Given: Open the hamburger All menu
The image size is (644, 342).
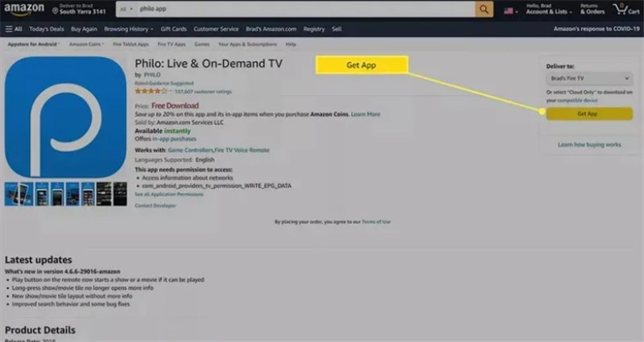Looking at the screenshot, I should tap(14, 29).
